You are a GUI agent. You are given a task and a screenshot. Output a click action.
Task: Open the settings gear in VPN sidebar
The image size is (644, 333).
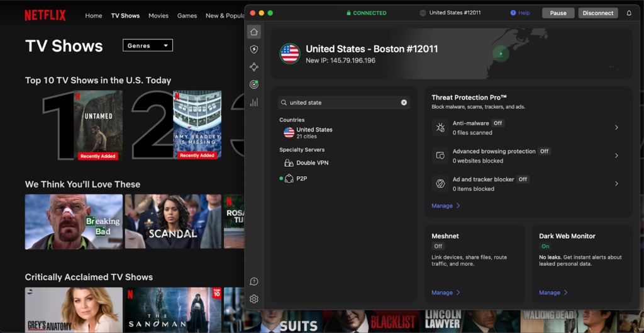(254, 299)
